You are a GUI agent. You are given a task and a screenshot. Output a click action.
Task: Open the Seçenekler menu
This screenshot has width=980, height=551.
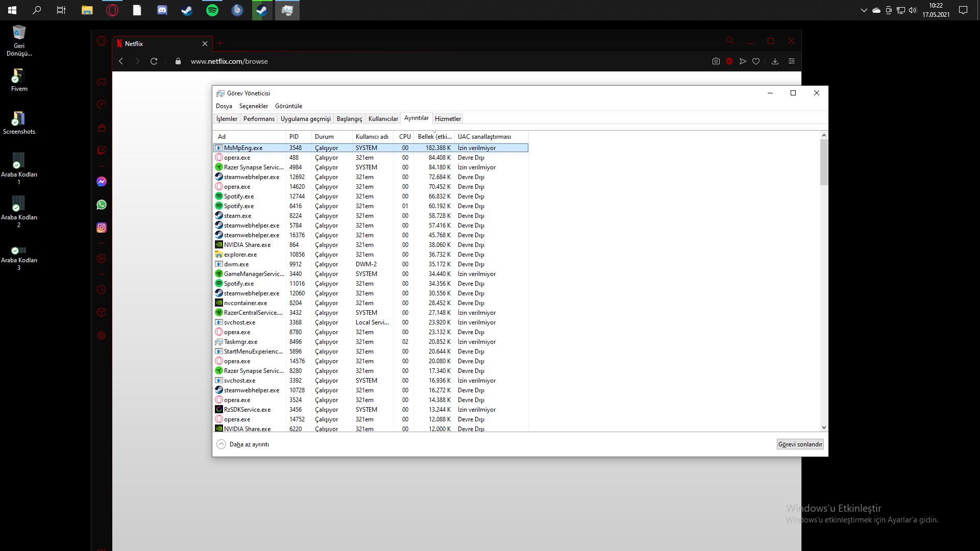253,106
